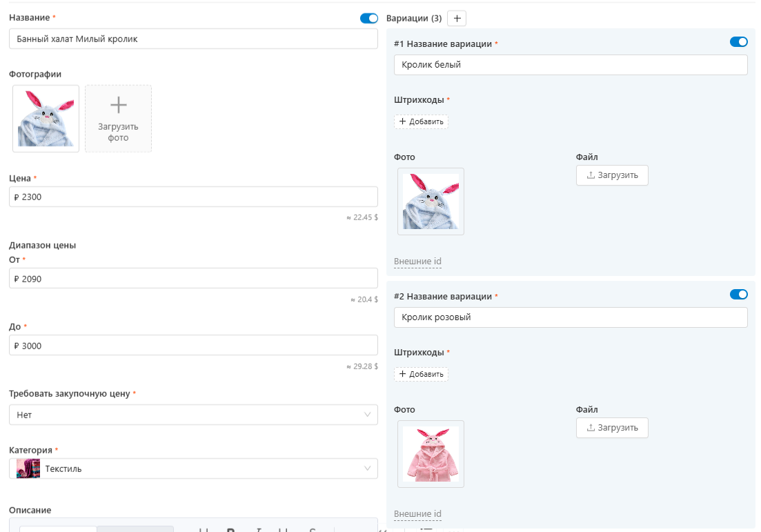The height and width of the screenshot is (532, 761).
Task: Click the Загрузить фото upload placeholder
Action: [x=118, y=118]
